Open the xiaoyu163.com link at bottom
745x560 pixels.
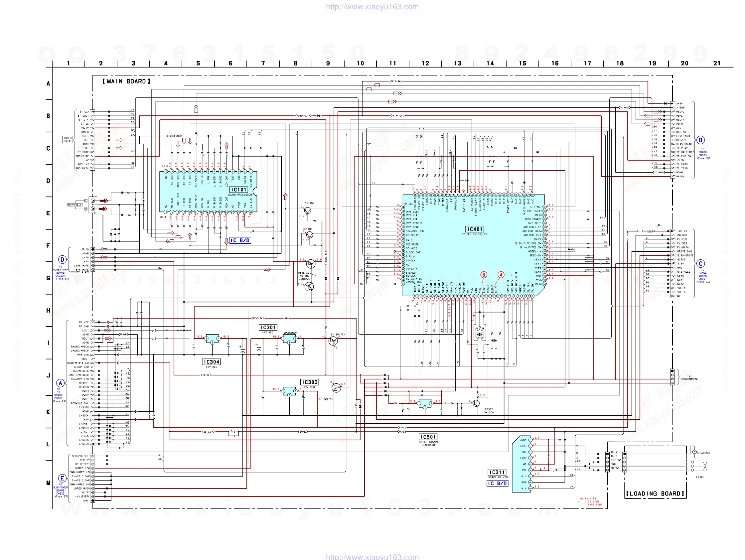(372, 557)
